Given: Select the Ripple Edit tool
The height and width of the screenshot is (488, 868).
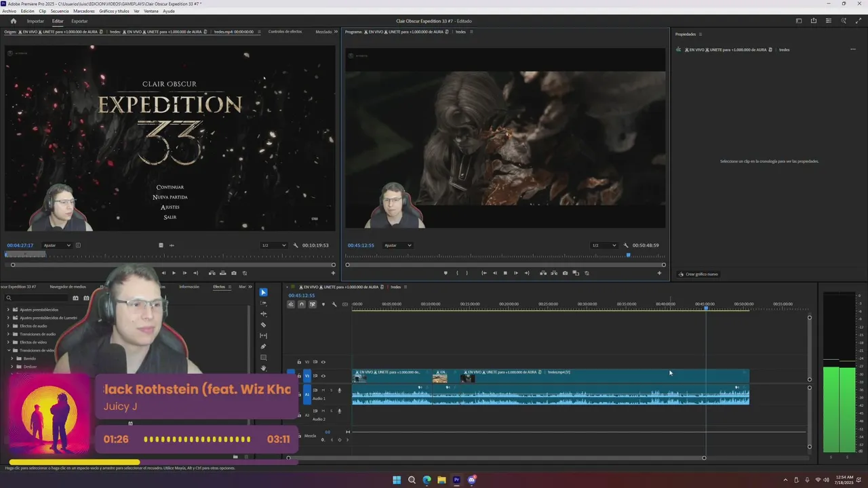Looking at the screenshot, I should click(263, 314).
